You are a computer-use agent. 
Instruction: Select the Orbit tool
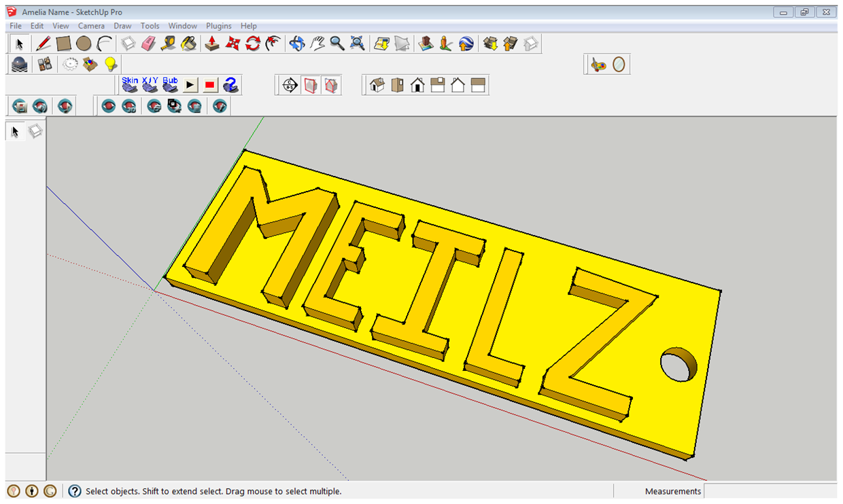[x=297, y=43]
